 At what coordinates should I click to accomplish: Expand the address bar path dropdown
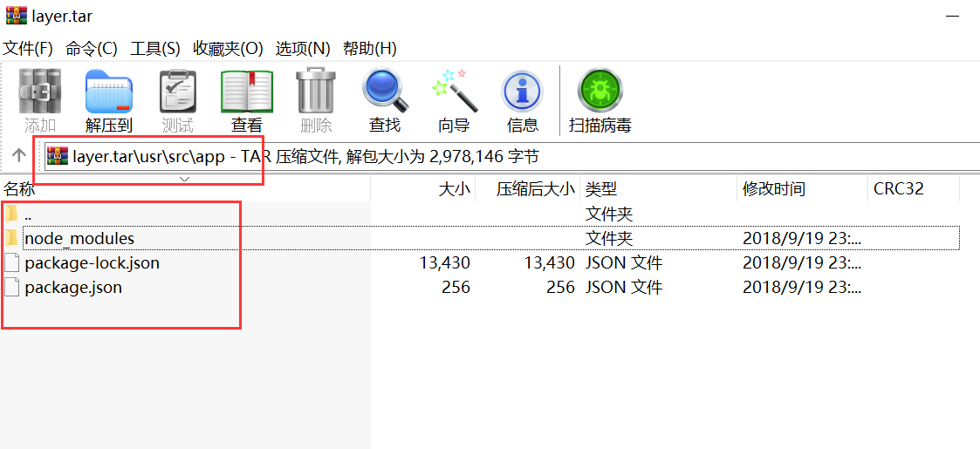pyautogui.click(x=184, y=179)
